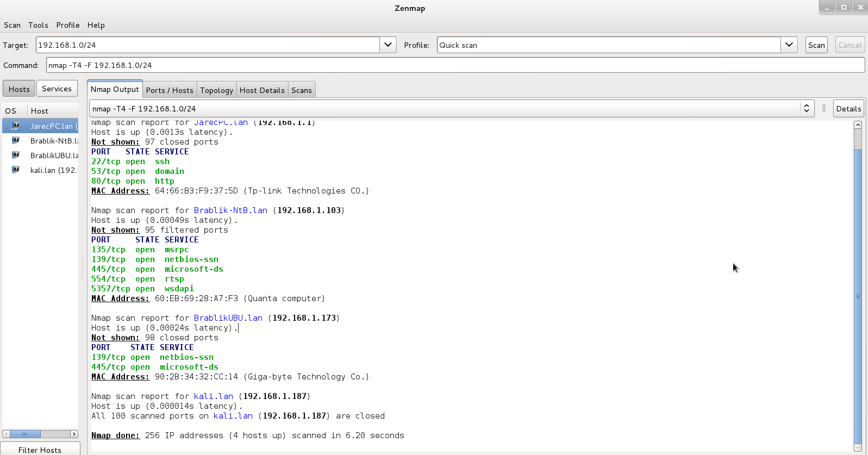Click the '135/tcp open msrpc' line

[140, 250]
